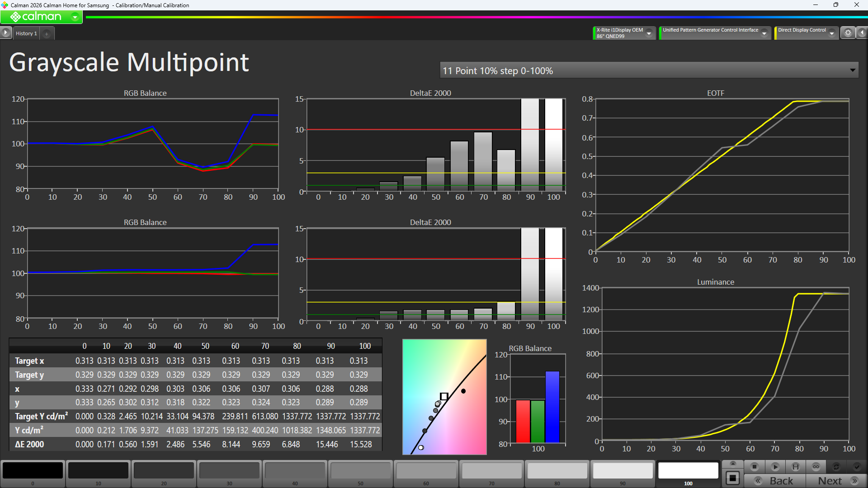Click the read single bracket icon
The width and height of the screenshot is (868, 488).
pos(796,467)
